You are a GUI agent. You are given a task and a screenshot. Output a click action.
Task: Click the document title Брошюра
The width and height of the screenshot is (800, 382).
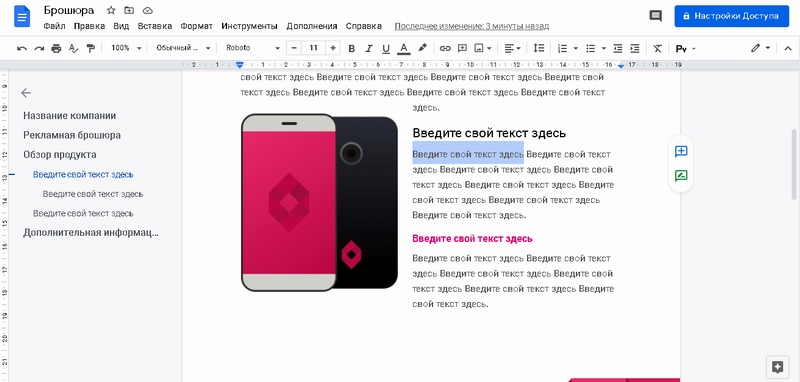(x=69, y=10)
